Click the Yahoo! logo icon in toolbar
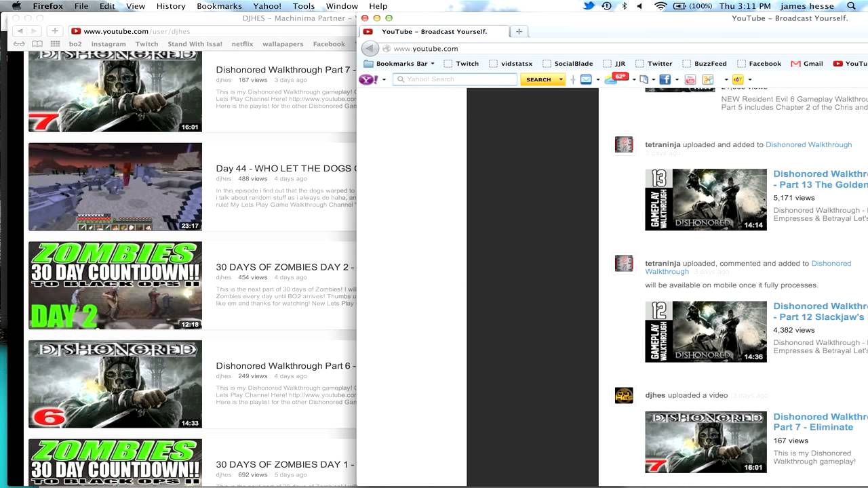Image resolution: width=868 pixels, height=488 pixels. pyautogui.click(x=368, y=79)
